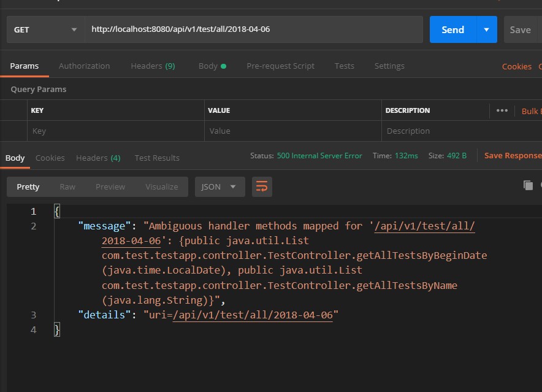
Task: Enable the Visualize response view
Action: (x=161, y=186)
